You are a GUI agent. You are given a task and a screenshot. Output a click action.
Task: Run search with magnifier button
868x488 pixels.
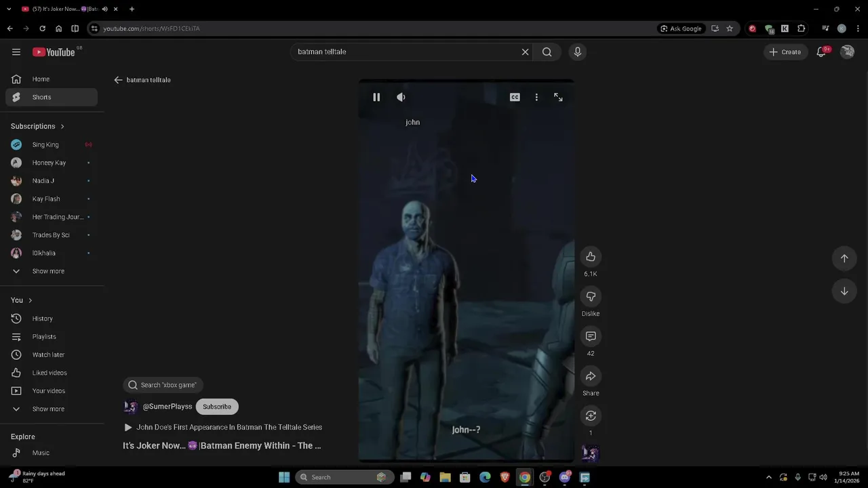pos(547,52)
